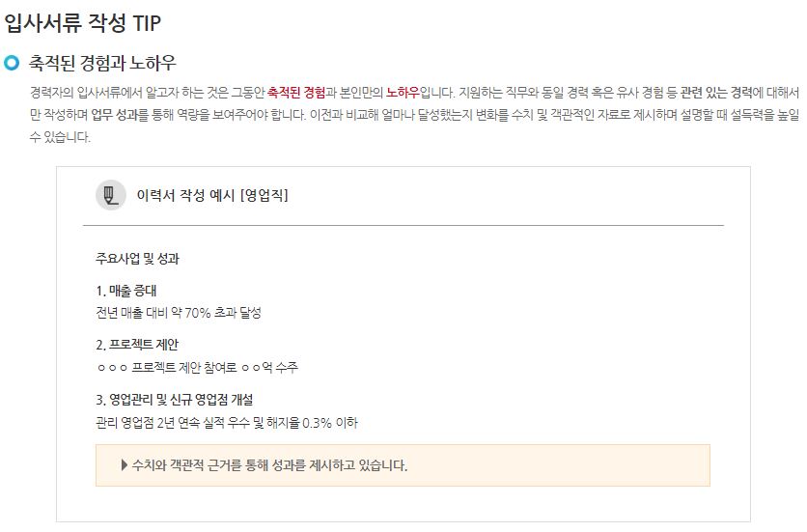Click the 입사서류 작성 TIP page title

(82, 22)
